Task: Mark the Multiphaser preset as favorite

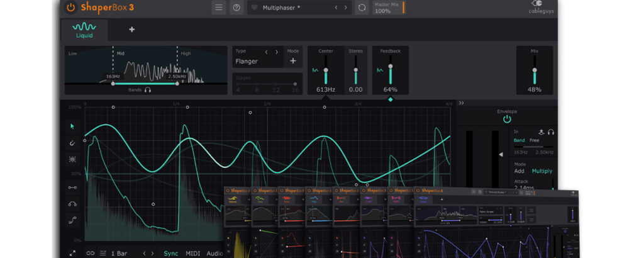Action: 254,8
